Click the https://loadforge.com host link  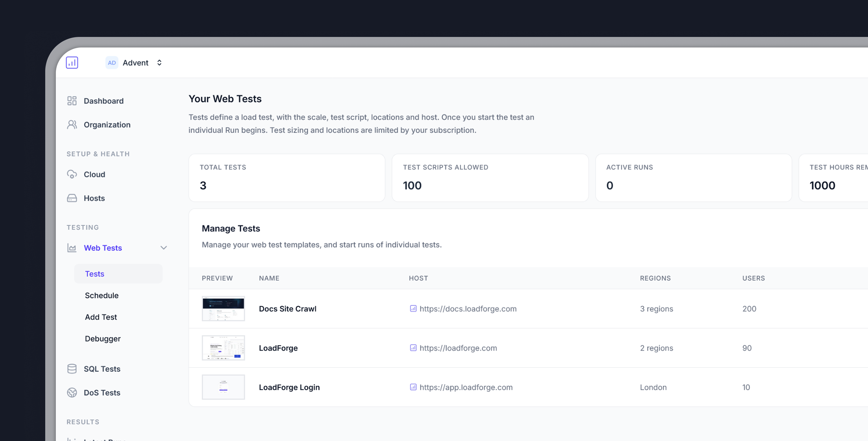[458, 348]
